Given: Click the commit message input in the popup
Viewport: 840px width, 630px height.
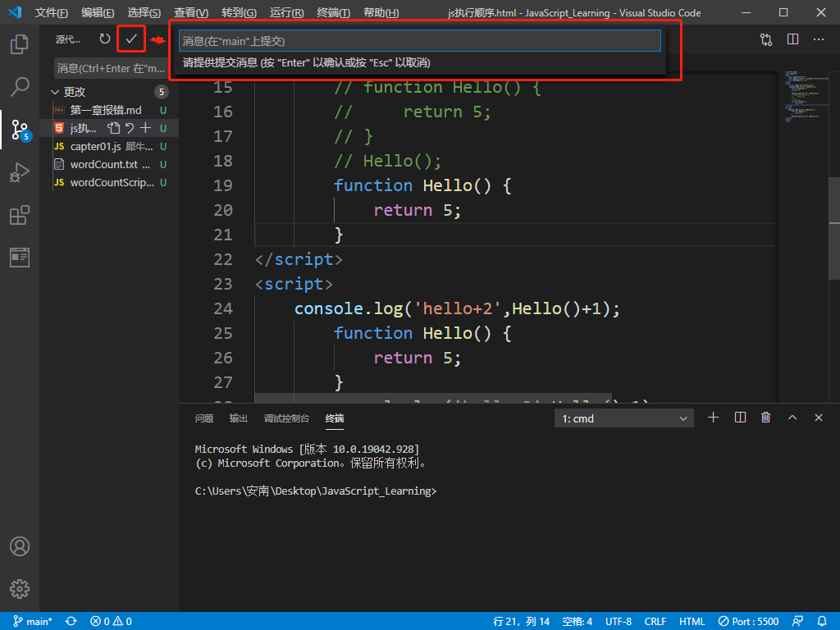Looking at the screenshot, I should 419,41.
